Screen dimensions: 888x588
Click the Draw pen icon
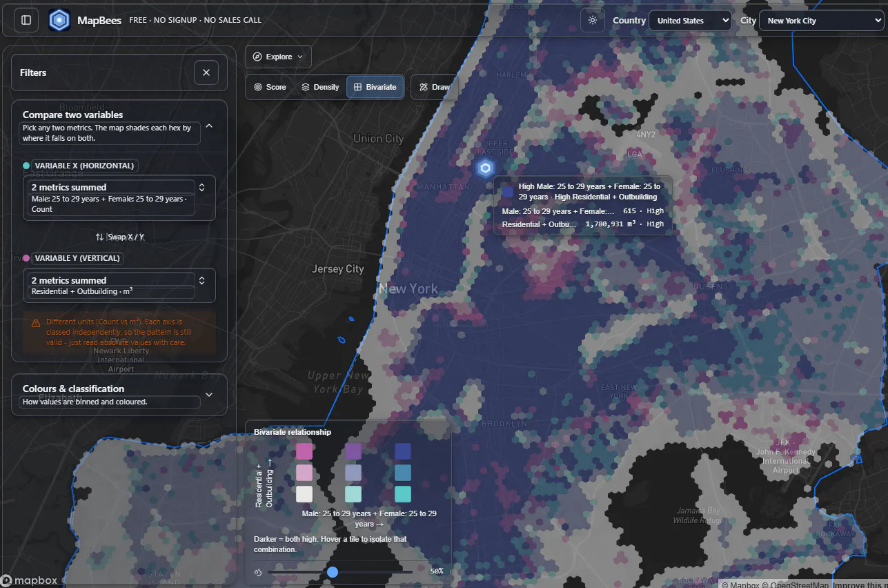pyautogui.click(x=424, y=87)
